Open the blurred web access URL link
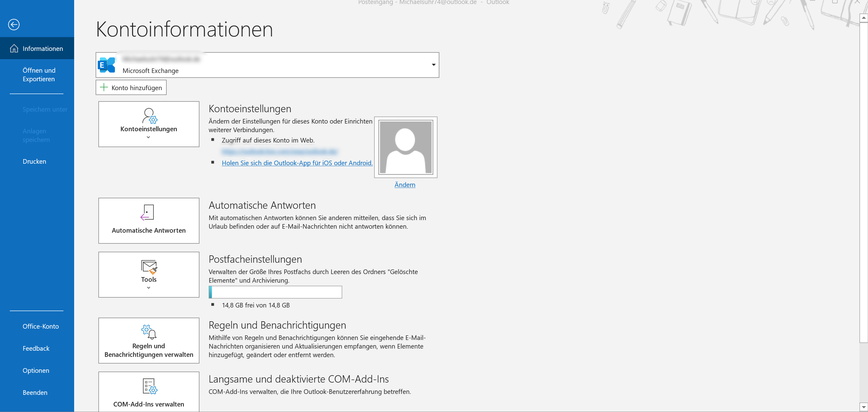Viewport: 868px width, 412px height. [x=279, y=152]
